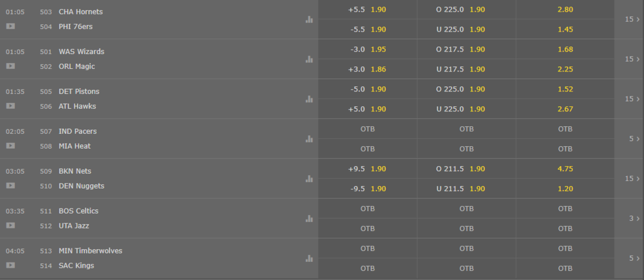
Task: Pick DET Pistons moneyline 1.52
Action: (565, 89)
